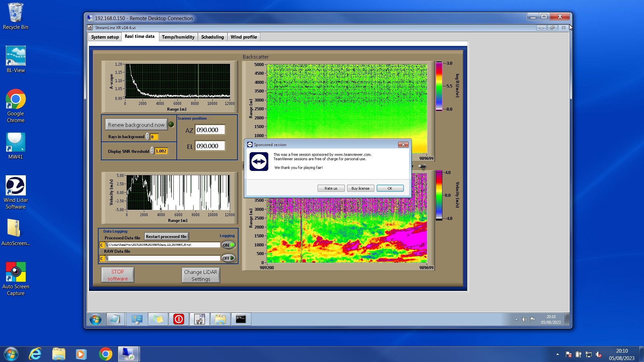
Task: Open the red power icon in remote taskbar
Action: tap(178, 319)
